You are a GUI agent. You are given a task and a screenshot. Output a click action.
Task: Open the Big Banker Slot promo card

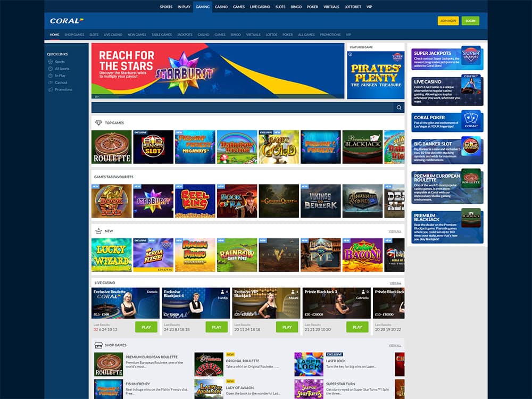pyautogui.click(x=447, y=151)
